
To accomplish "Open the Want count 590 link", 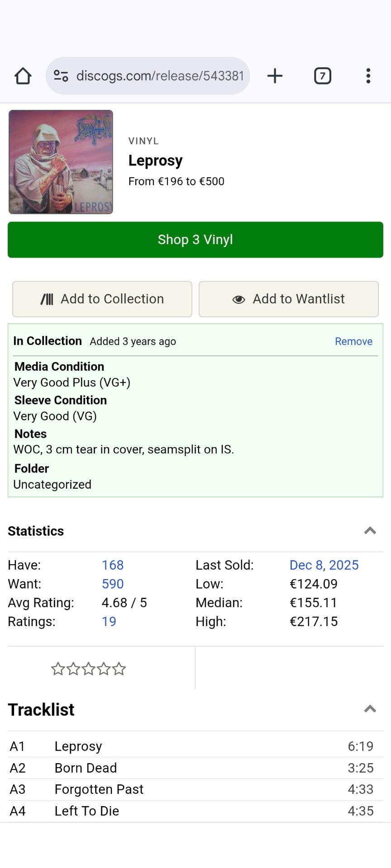I will 113,584.
